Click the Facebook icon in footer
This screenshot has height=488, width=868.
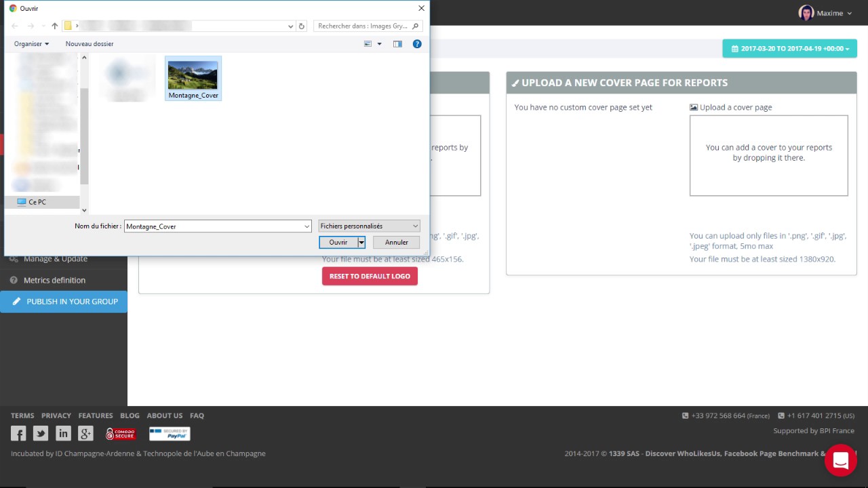tap(18, 434)
